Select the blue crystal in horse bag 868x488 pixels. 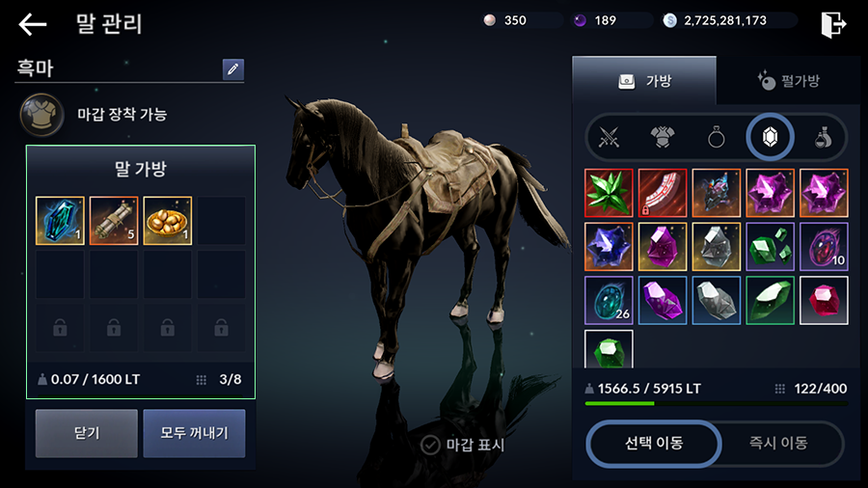(60, 221)
